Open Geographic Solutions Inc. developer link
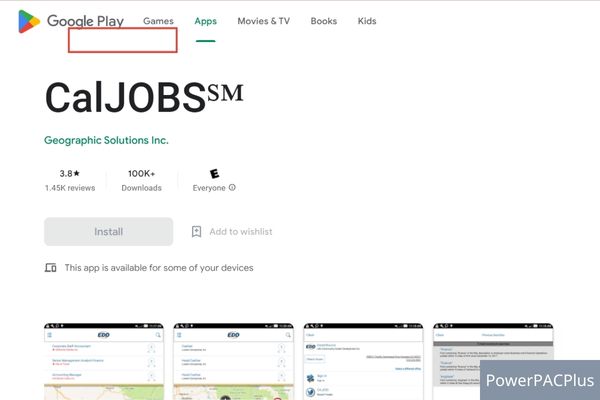600x400 pixels. 106,140
